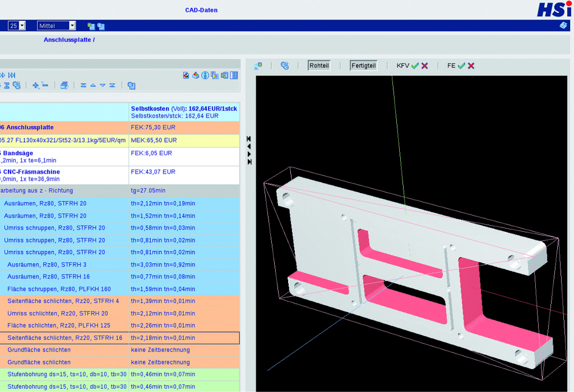Click the skip-to-last record icon

(12, 75)
